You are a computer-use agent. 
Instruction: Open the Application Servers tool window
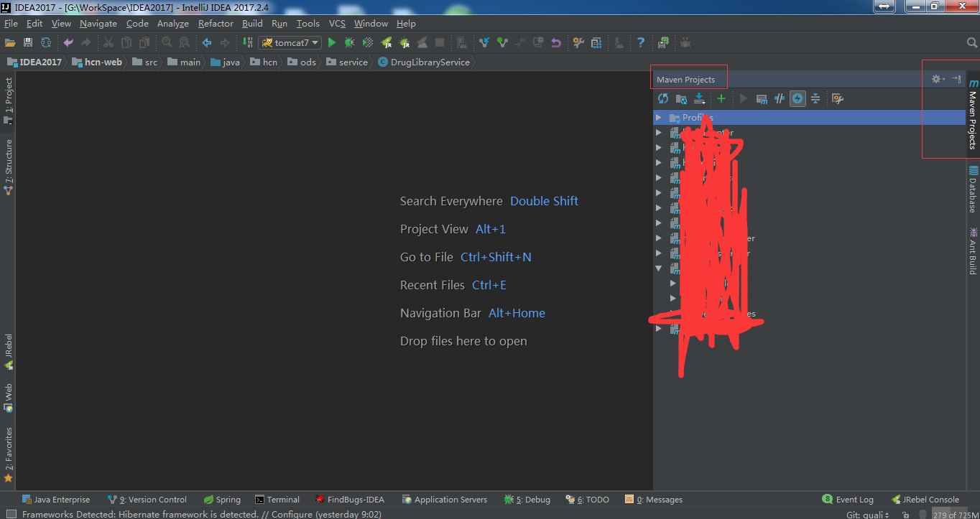[x=444, y=500]
